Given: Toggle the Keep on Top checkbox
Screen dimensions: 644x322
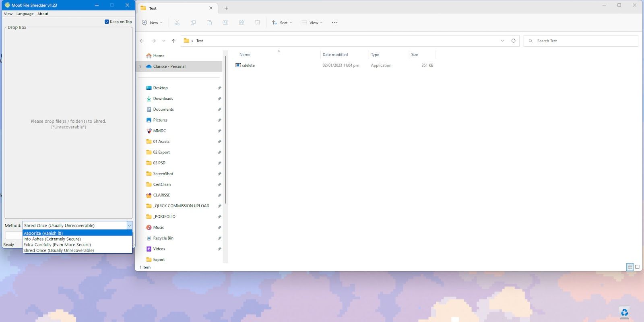Looking at the screenshot, I should coord(107,22).
